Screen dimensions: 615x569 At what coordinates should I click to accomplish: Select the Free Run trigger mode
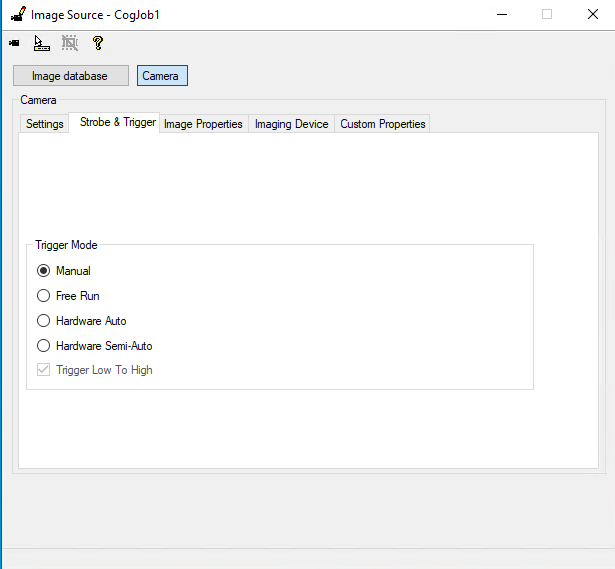point(43,296)
